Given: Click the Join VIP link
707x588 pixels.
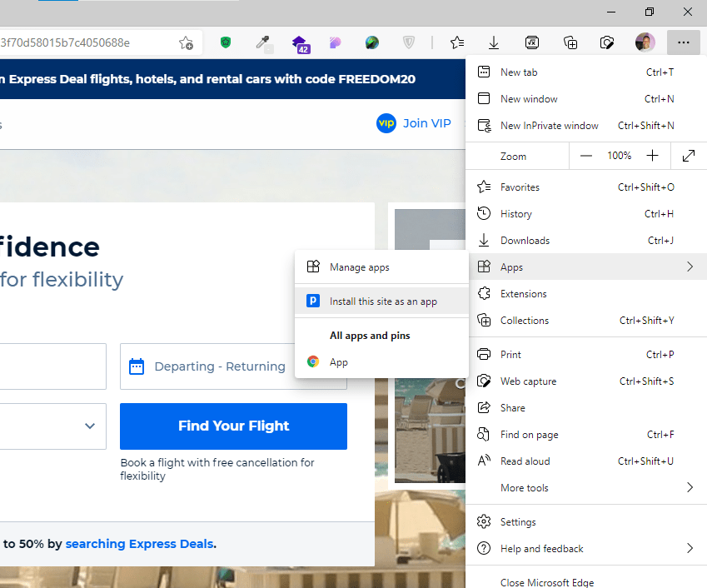Looking at the screenshot, I should 414,123.
